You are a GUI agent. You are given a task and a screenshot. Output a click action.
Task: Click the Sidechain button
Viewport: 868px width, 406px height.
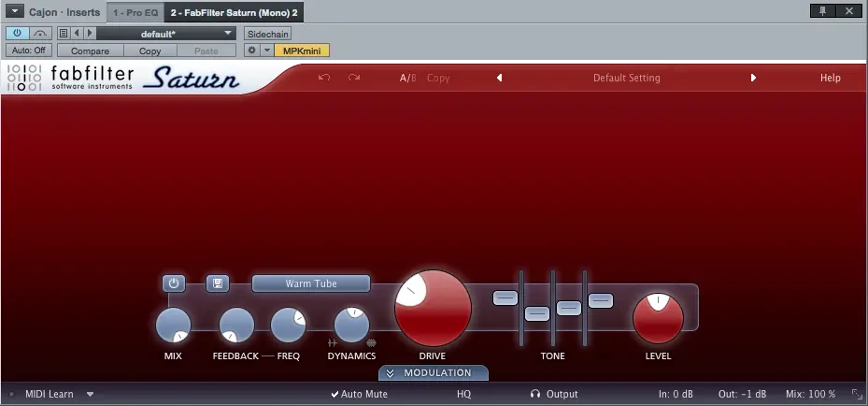coord(268,34)
